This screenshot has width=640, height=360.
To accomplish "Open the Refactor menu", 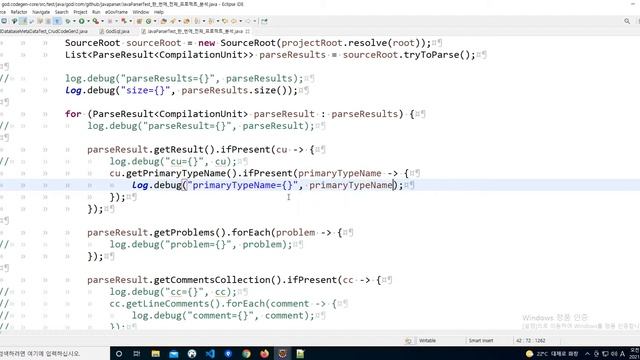I will 18,12.
